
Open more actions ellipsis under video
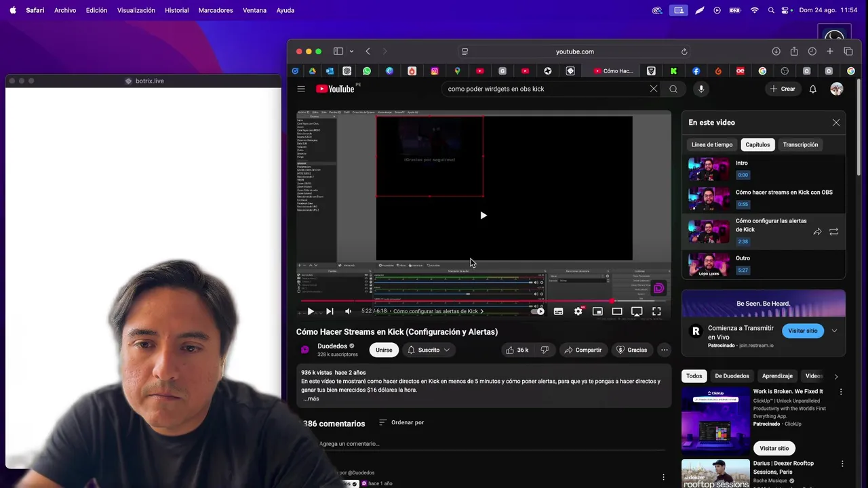coord(665,350)
